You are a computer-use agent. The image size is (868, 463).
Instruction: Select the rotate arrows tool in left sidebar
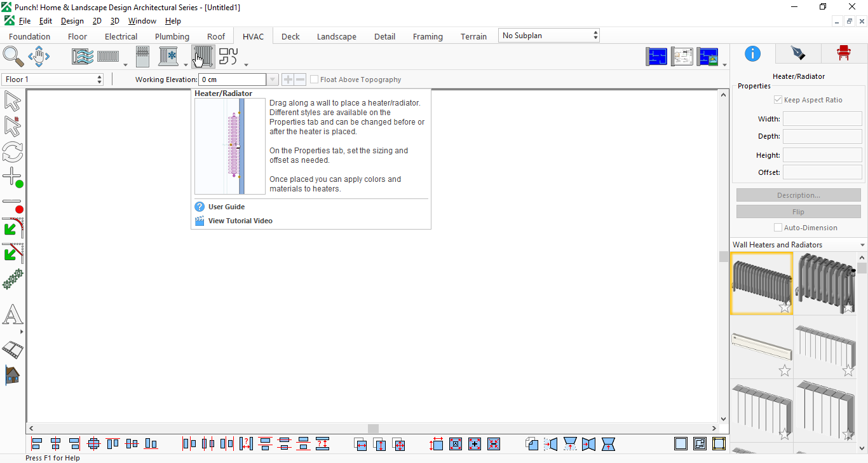tap(12, 152)
